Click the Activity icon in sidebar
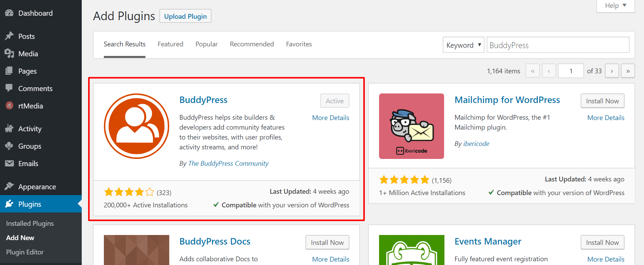This screenshot has width=644, height=265. point(9,129)
